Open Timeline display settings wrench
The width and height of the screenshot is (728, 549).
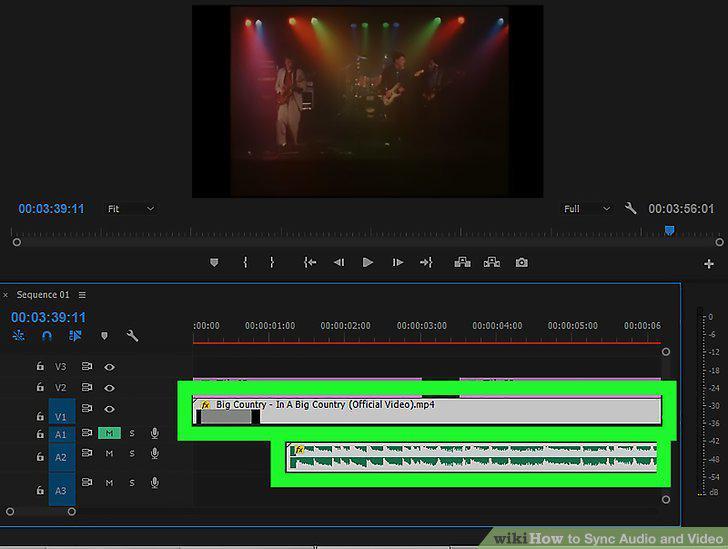pos(132,335)
